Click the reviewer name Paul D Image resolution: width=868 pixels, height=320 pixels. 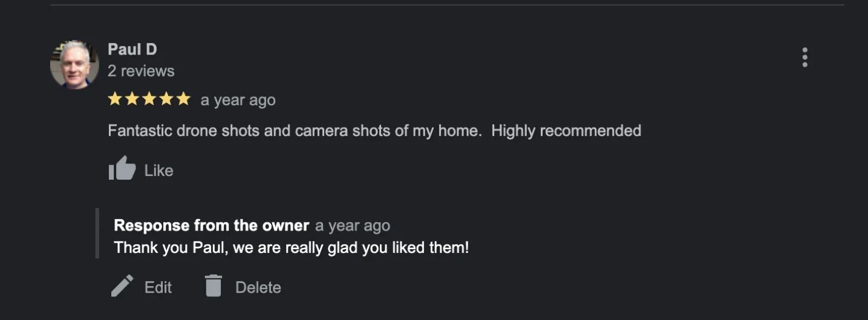pos(132,49)
